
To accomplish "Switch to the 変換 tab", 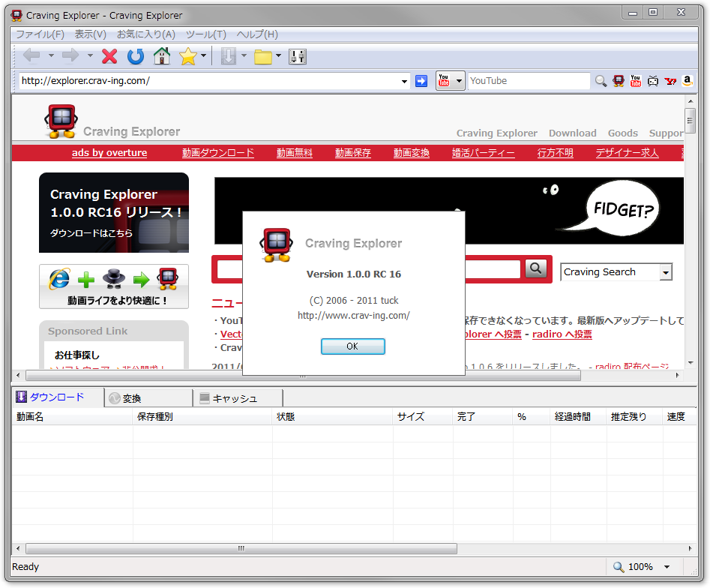I will 148,398.
